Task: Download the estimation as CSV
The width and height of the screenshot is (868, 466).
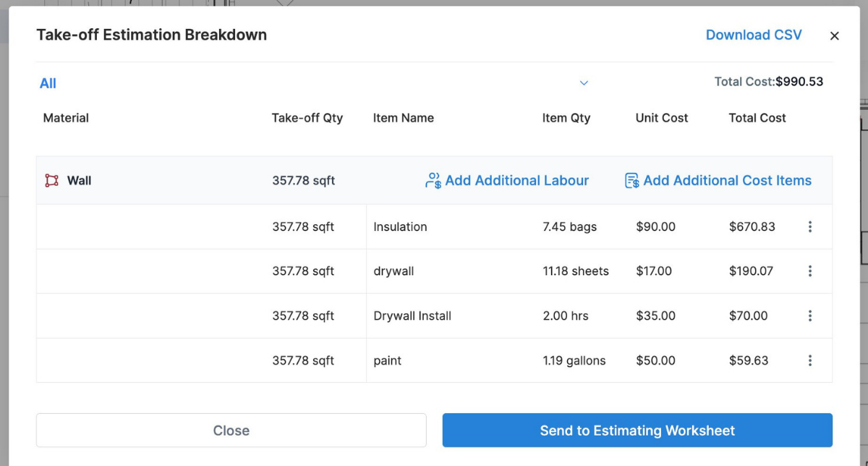Action: [754, 35]
